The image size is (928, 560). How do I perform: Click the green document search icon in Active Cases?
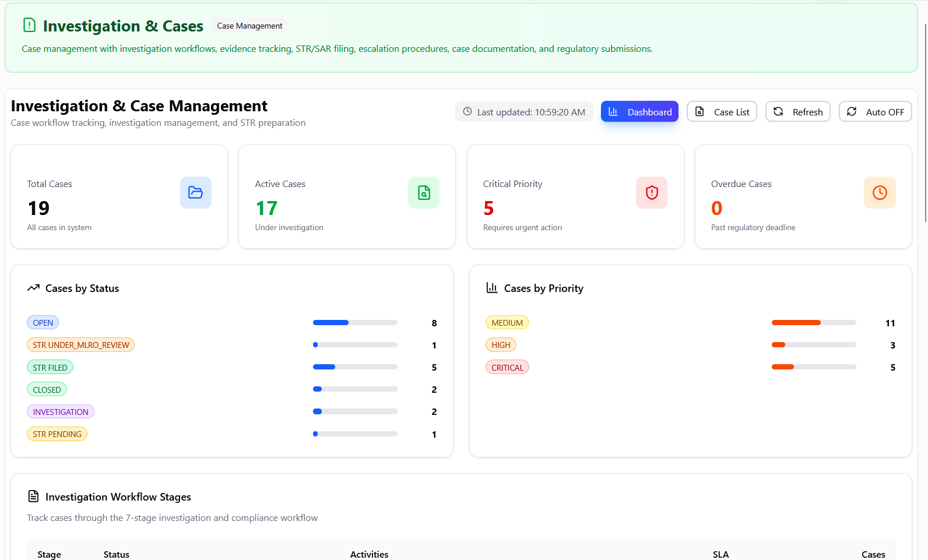click(424, 192)
